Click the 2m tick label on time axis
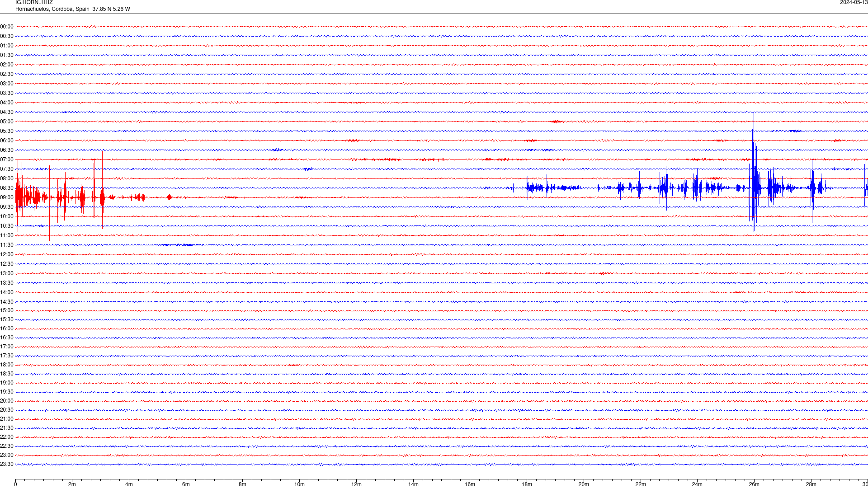Image resolution: width=868 pixels, height=488 pixels. click(72, 484)
